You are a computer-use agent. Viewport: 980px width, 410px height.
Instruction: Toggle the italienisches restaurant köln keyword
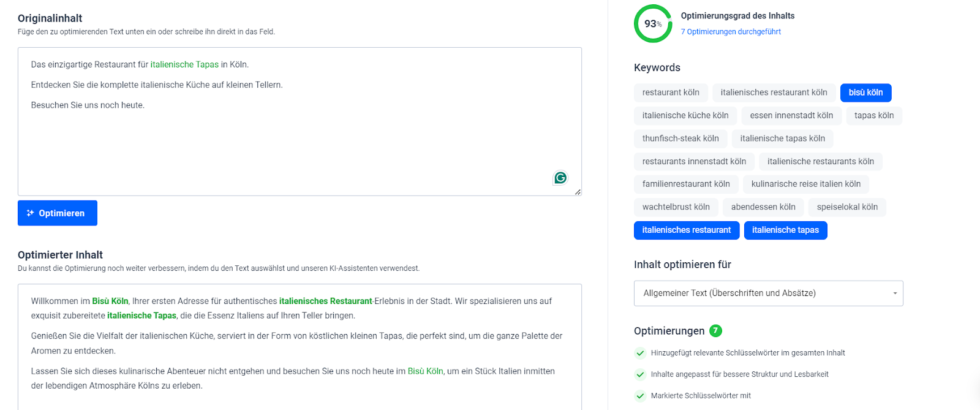(x=774, y=93)
